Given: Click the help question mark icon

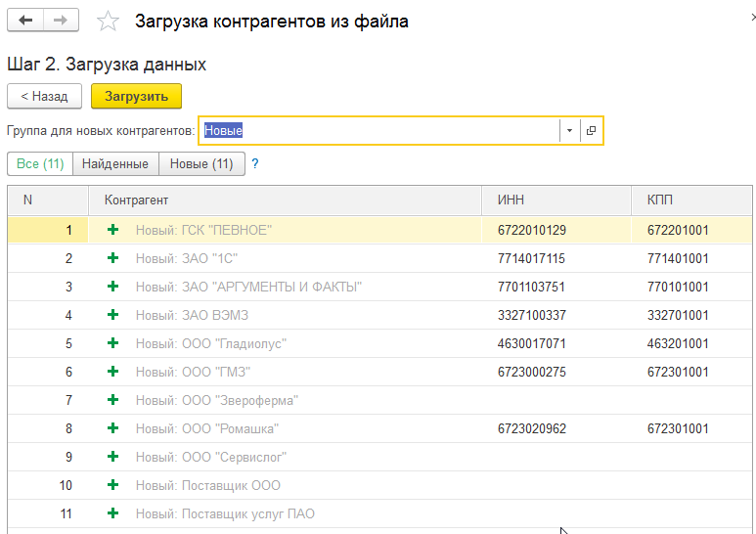Looking at the screenshot, I should point(255,163).
